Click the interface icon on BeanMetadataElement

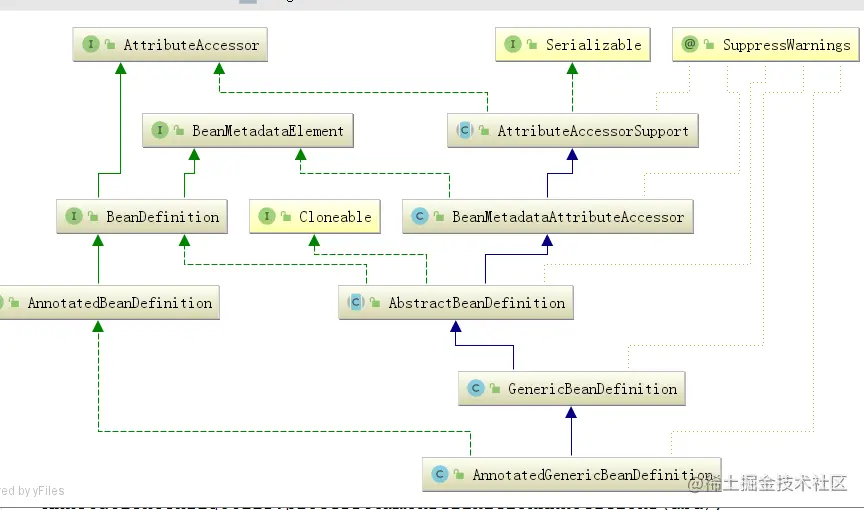tap(160, 130)
